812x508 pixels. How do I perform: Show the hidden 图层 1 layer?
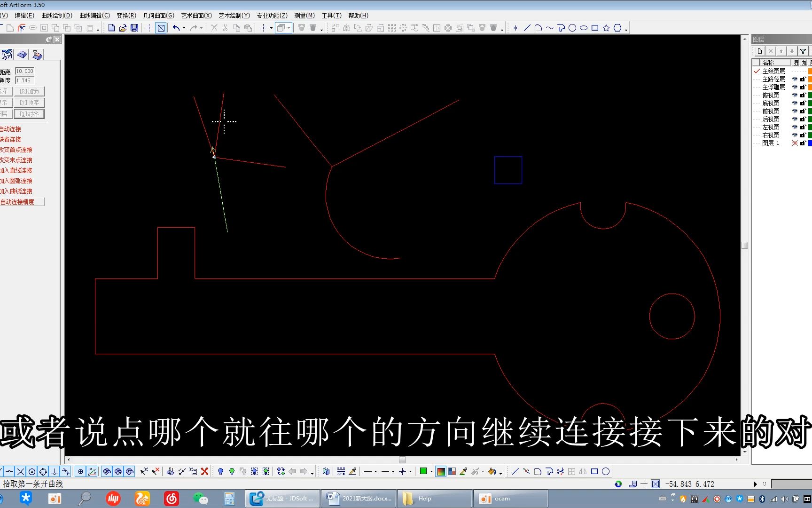pyautogui.click(x=795, y=143)
